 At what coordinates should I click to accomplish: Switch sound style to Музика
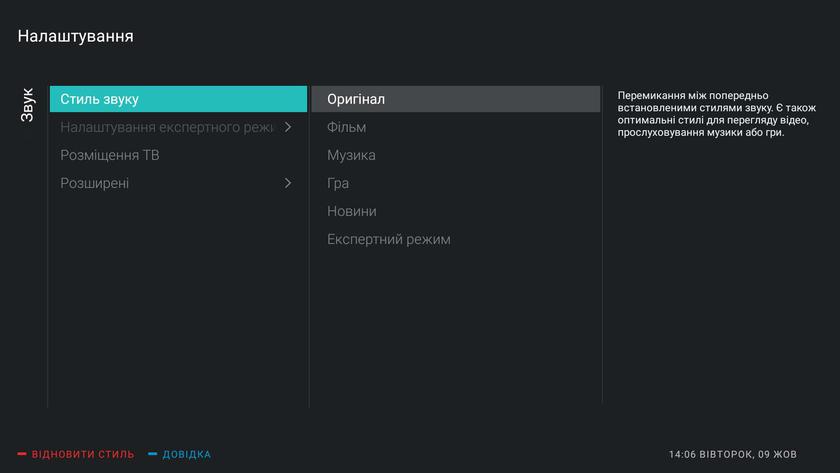tap(351, 155)
